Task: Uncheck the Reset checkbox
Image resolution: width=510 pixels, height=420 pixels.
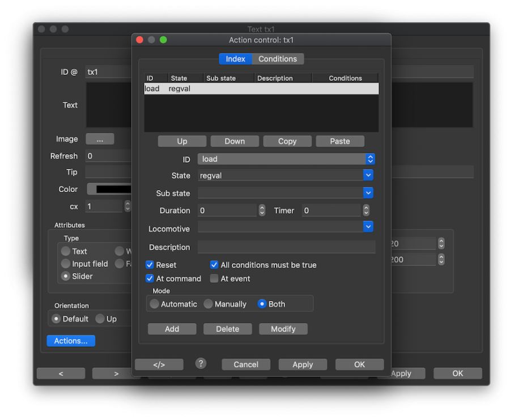Action: click(150, 265)
